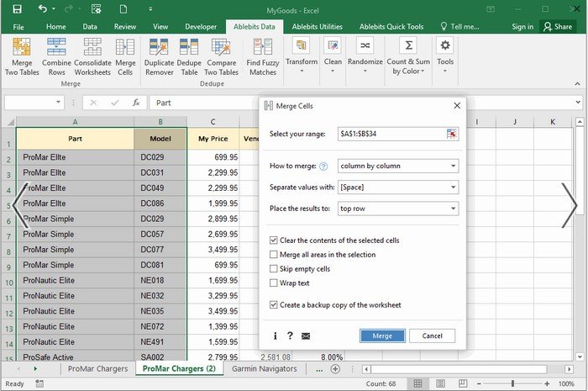Screen dimensions: 588x391
Task: Click Sign in
Action: pyautogui.click(x=522, y=27)
